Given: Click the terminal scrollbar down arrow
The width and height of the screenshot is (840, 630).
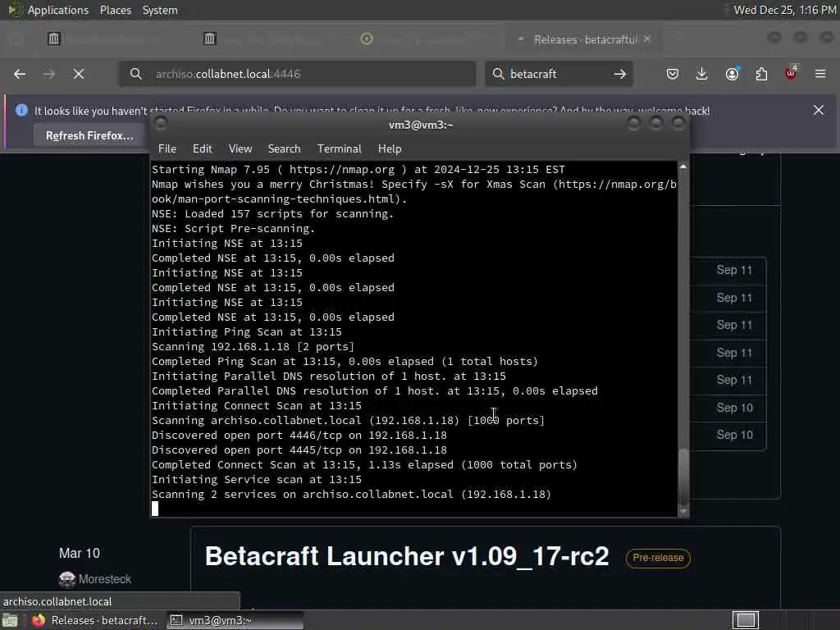Looking at the screenshot, I should pos(683,511).
